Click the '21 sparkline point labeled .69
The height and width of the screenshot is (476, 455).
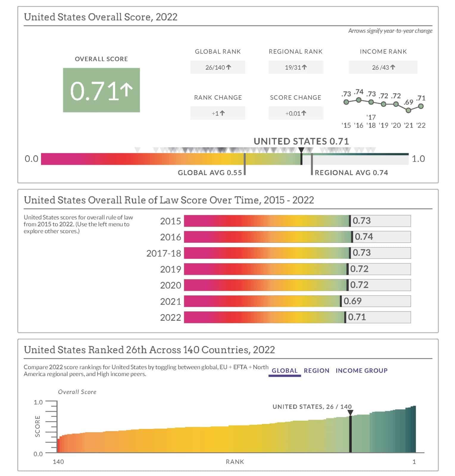(x=409, y=110)
